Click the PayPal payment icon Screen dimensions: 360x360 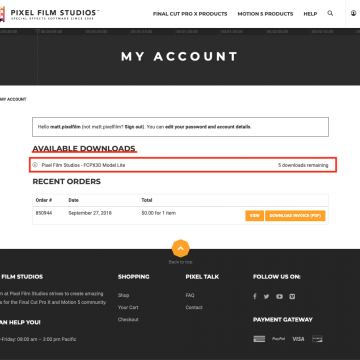click(x=278, y=339)
